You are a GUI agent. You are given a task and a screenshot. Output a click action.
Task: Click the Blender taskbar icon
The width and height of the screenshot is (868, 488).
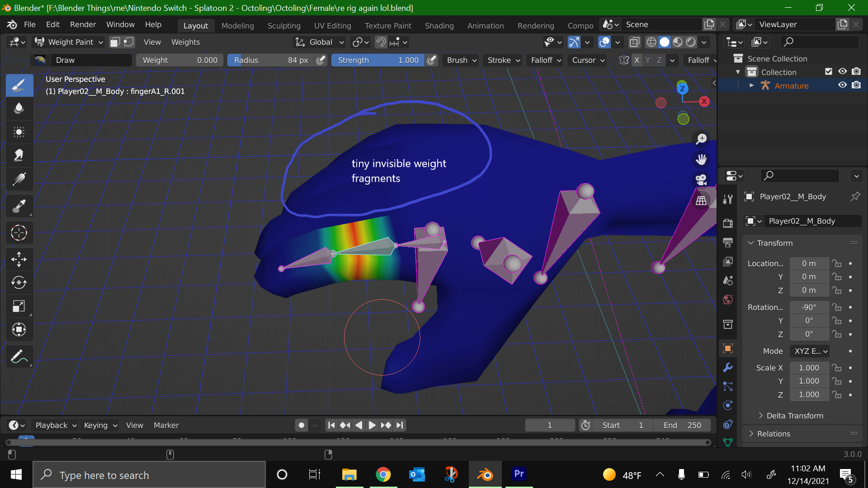pos(485,475)
